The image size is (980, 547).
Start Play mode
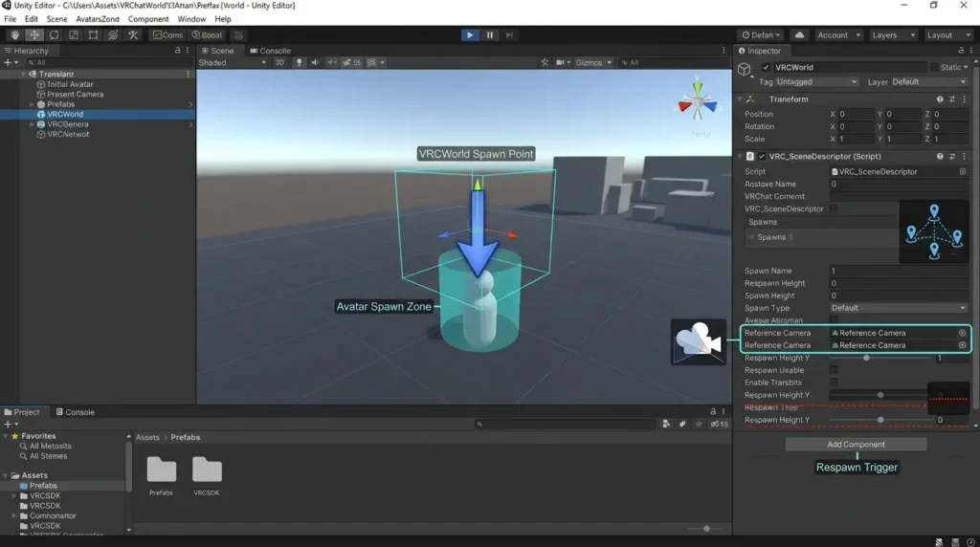(470, 35)
